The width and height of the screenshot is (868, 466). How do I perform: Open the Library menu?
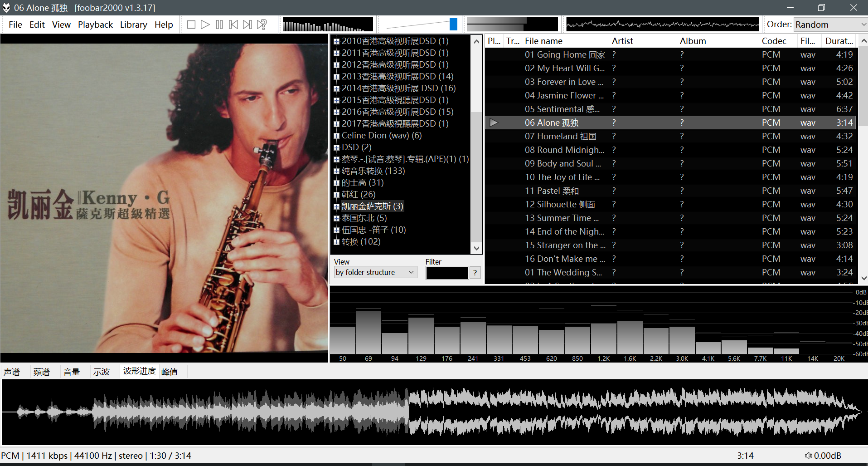[x=133, y=25]
